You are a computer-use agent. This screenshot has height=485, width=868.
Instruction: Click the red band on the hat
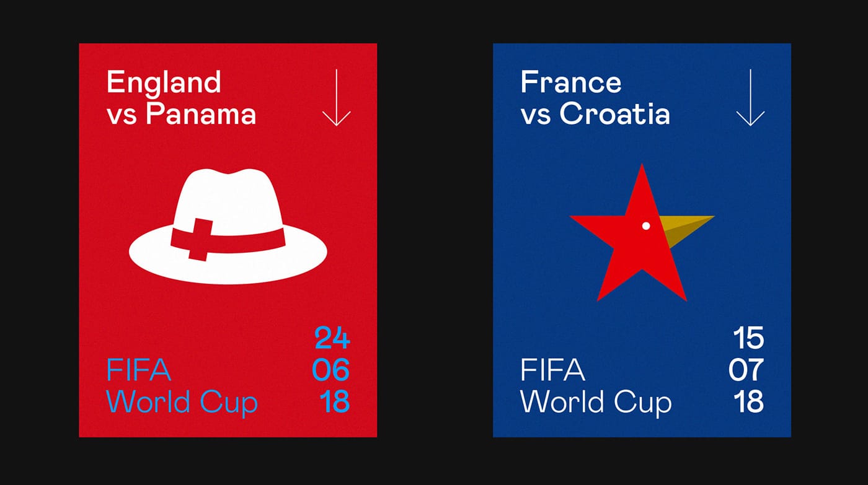point(248,240)
